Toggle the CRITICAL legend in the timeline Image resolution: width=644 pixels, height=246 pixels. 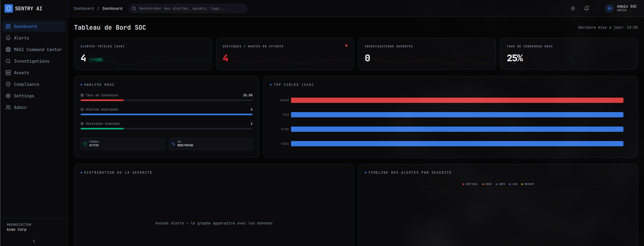coord(470,184)
